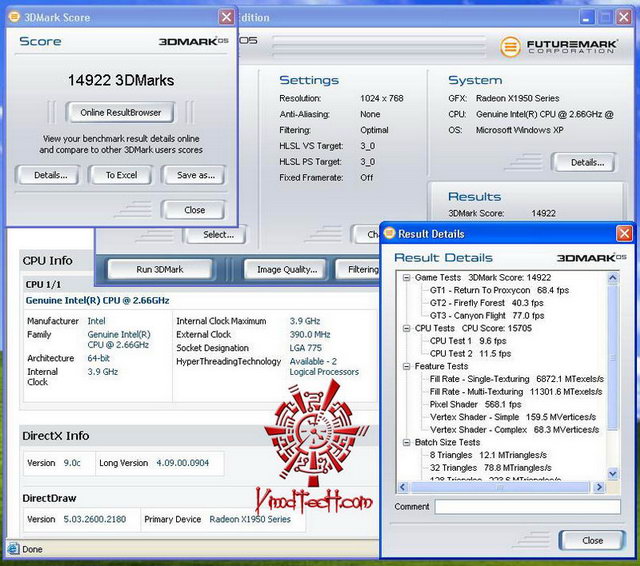
Task: Open the Online ResultBrowser
Action: pos(120,113)
